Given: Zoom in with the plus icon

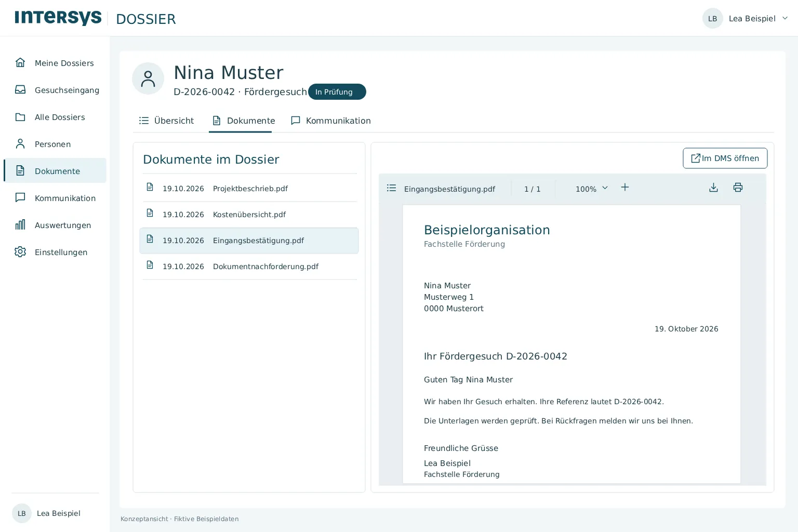Looking at the screenshot, I should 625,187.
